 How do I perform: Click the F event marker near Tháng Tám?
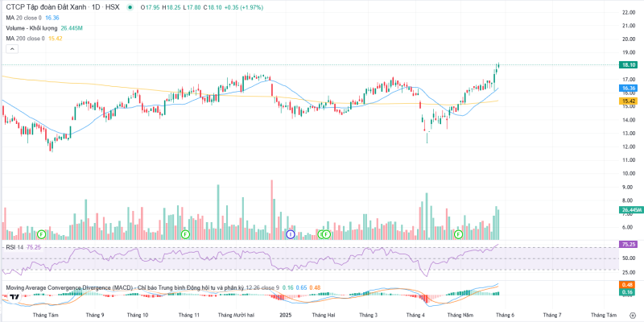(x=41, y=234)
